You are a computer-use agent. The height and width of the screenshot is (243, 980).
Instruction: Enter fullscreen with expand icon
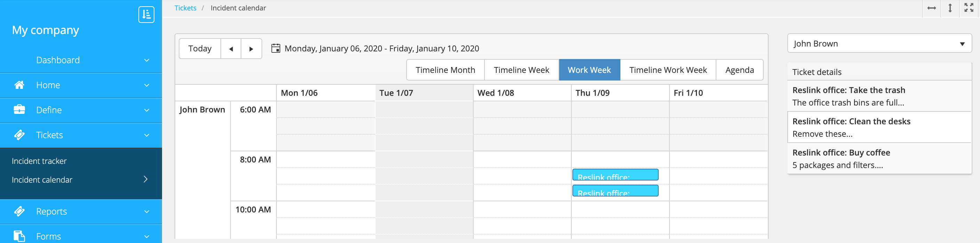969,8
